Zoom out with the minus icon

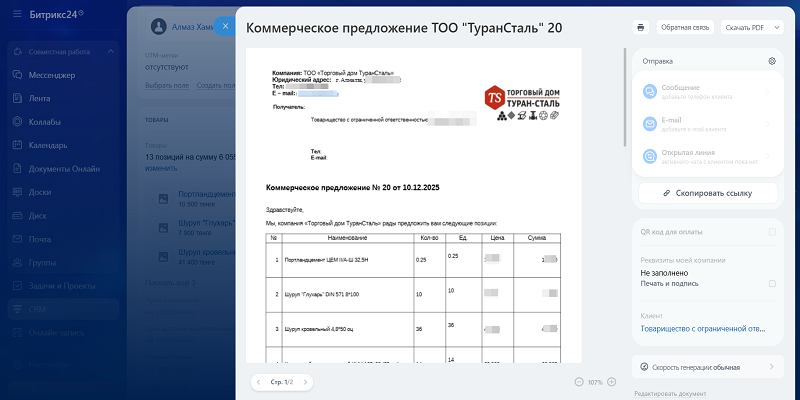pyautogui.click(x=580, y=382)
